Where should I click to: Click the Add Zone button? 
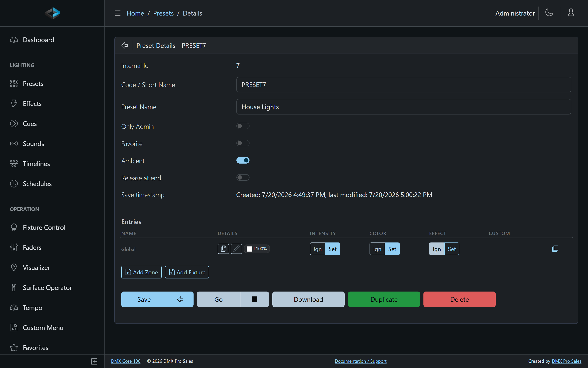pyautogui.click(x=141, y=272)
